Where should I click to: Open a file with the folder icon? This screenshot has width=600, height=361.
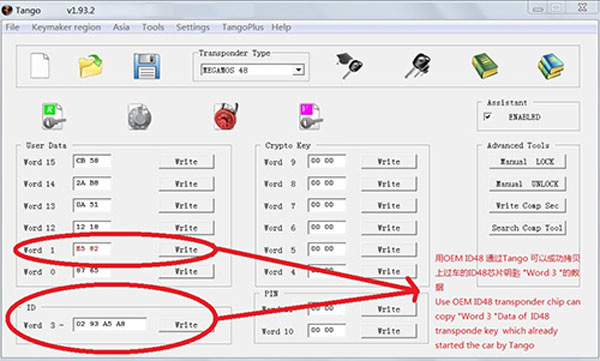point(91,66)
